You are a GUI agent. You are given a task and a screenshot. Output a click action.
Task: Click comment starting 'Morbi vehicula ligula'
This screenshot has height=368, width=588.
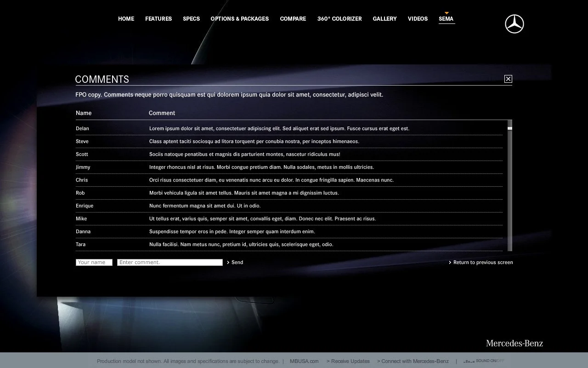coord(244,193)
